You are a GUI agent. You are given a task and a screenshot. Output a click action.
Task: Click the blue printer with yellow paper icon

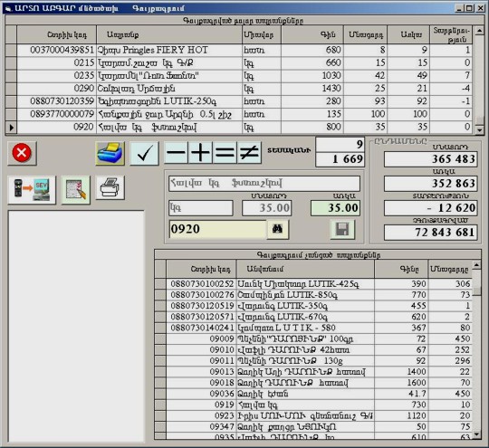click(110, 153)
